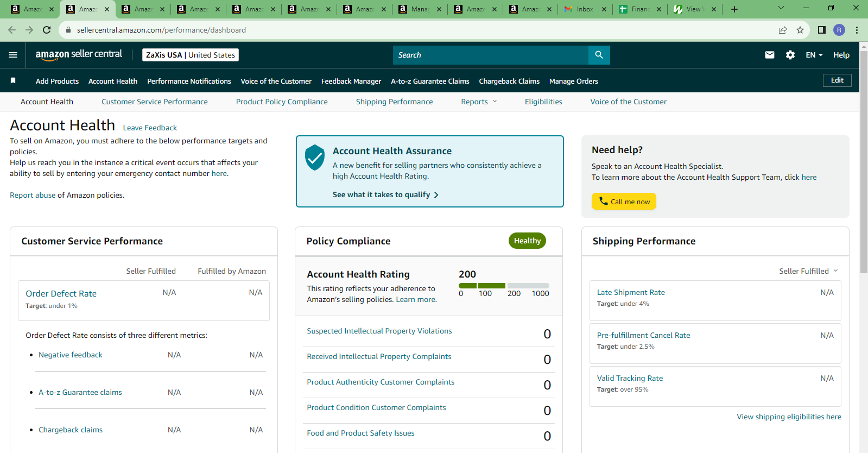Open the tab search chevron
Viewport: 868px width, 453px height.
click(x=781, y=8)
